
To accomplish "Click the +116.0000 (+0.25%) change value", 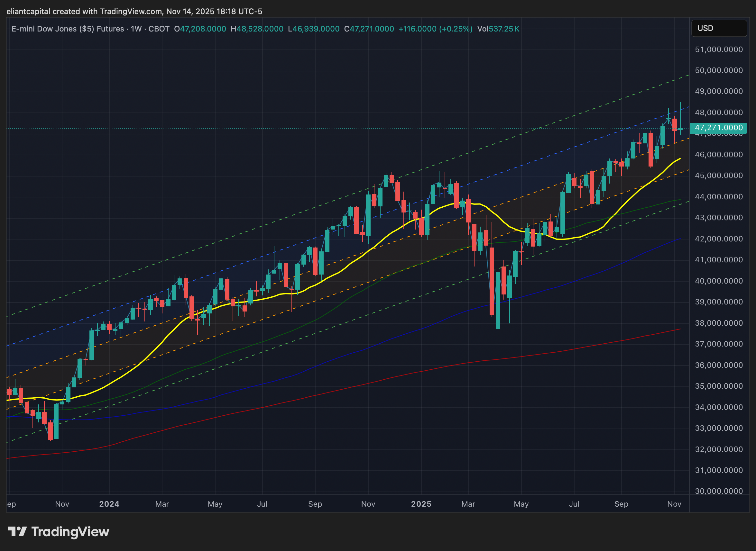I will coord(435,29).
